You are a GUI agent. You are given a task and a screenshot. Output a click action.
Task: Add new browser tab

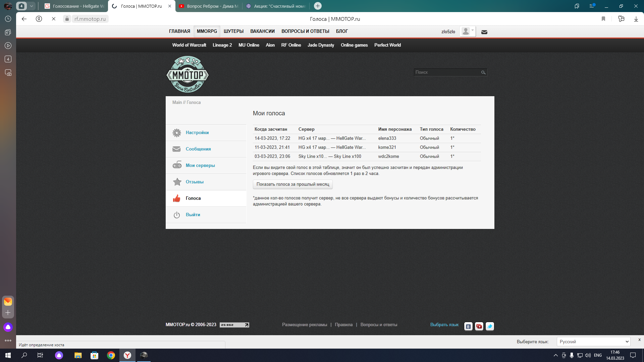318,6
